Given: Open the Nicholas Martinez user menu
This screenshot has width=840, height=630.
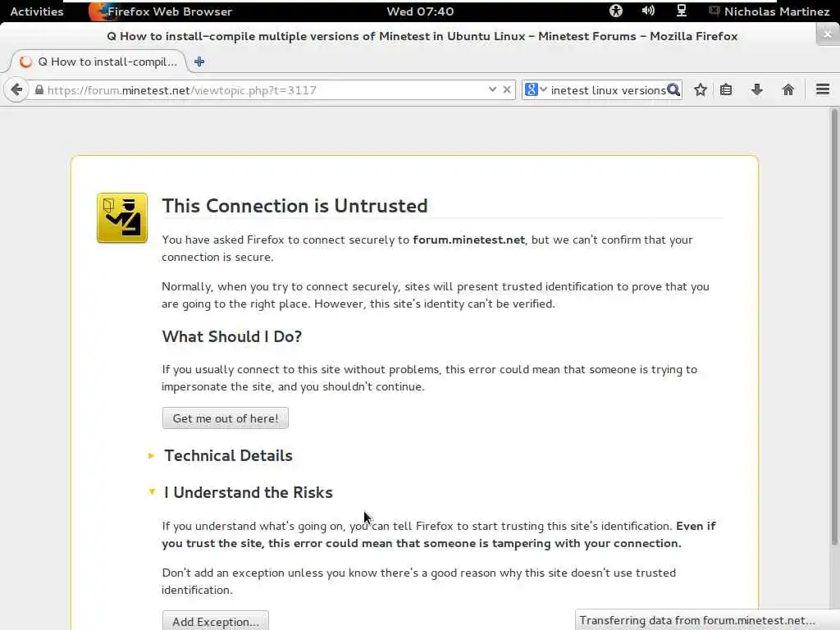Looking at the screenshot, I should 769,11.
